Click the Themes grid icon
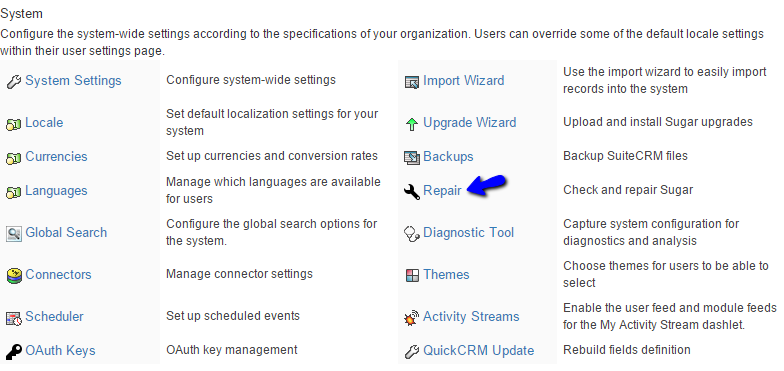This screenshot has width=784, height=371. [412, 276]
